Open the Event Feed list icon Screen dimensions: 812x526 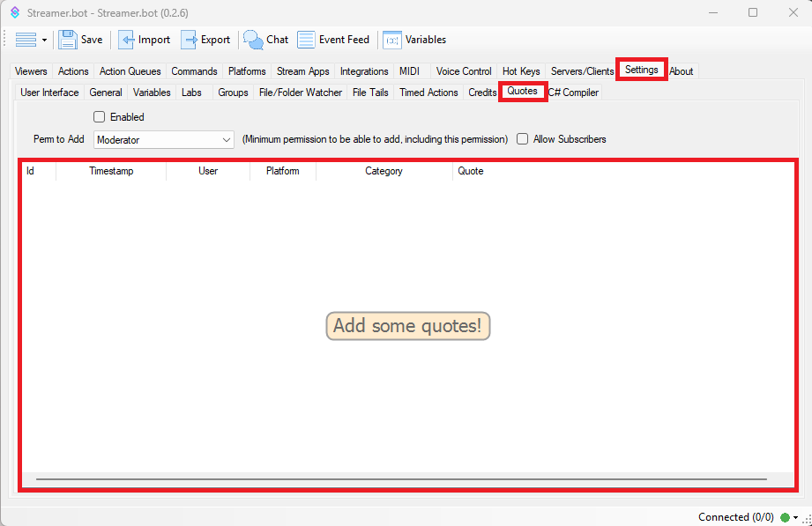[x=306, y=40]
